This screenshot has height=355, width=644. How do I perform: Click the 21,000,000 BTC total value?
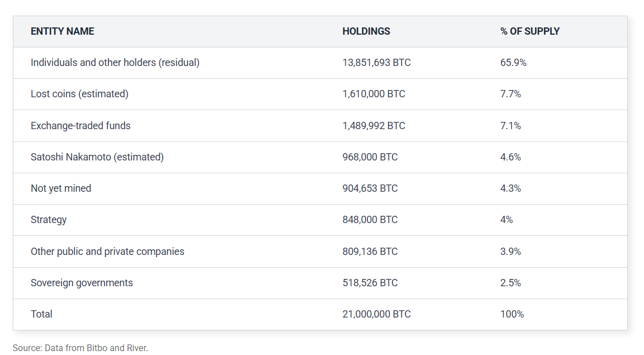tap(377, 314)
